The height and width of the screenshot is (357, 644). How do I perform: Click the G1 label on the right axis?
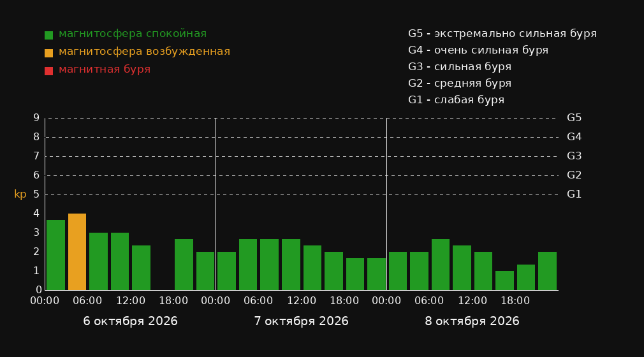574,194
